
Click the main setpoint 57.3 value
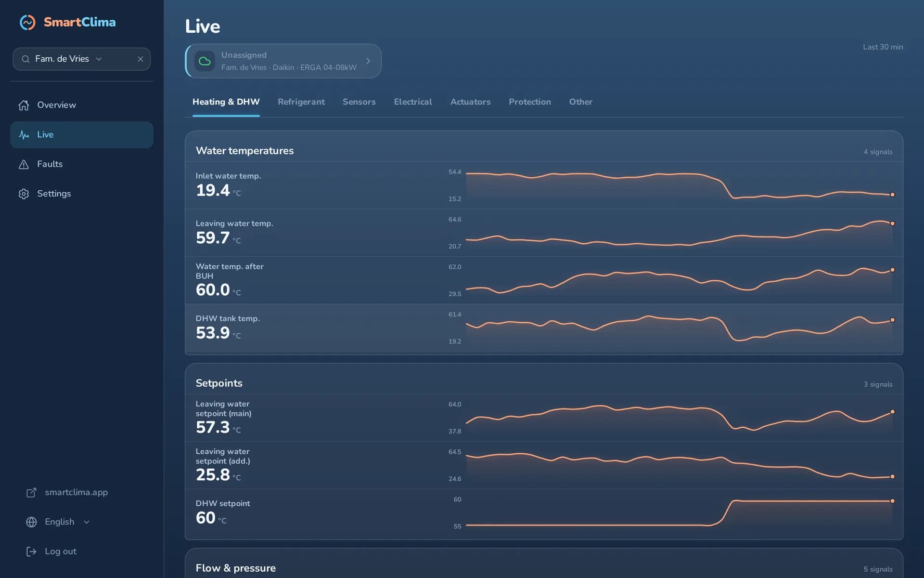[213, 427]
